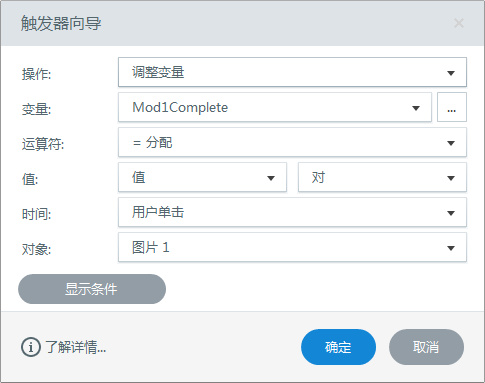Click the 显示条件 button
Viewport: 485px width, 383px height.
(x=92, y=289)
